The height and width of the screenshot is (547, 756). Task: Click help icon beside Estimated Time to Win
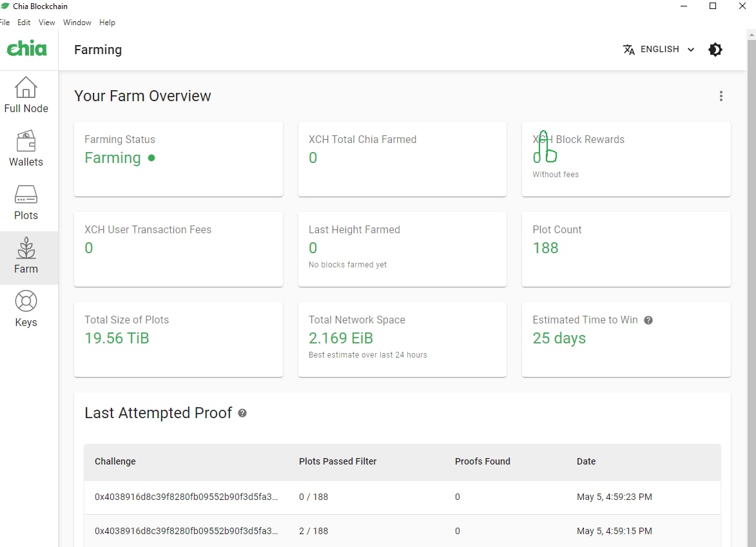(x=648, y=320)
